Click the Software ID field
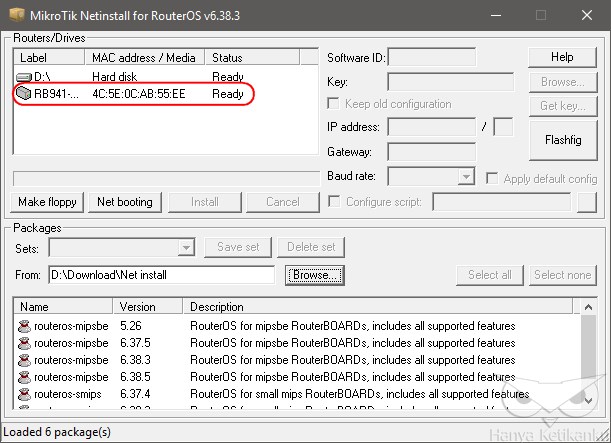The image size is (611, 443). point(432,57)
